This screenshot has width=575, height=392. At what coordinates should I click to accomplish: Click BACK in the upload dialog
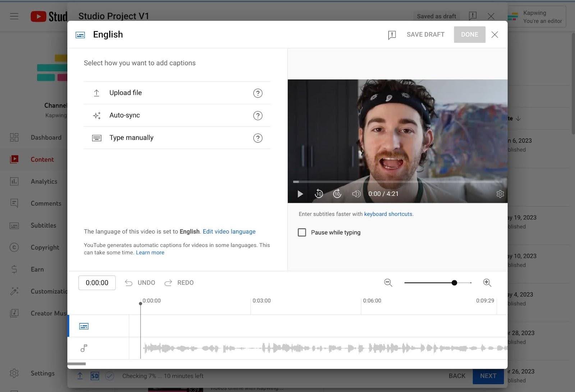point(457,376)
